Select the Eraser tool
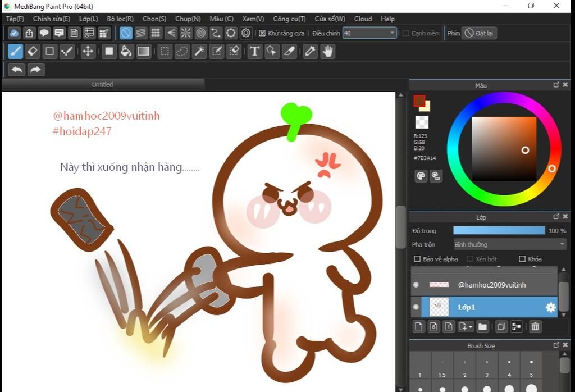 (x=33, y=51)
